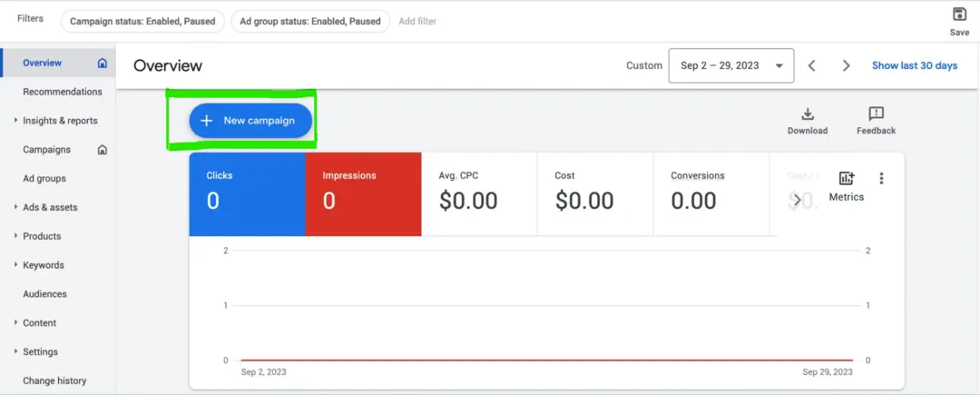Click the Filters label
980x395 pixels.
(x=31, y=19)
